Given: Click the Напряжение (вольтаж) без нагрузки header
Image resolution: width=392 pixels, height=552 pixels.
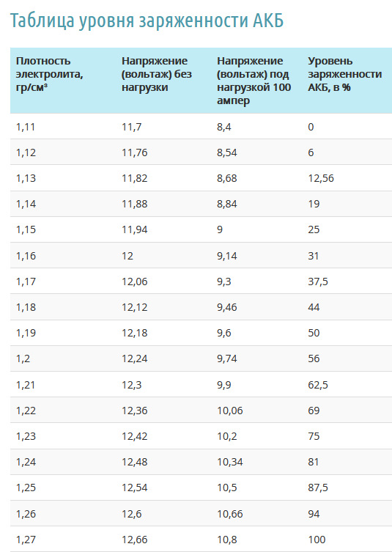Looking at the screenshot, I should [x=157, y=74].
